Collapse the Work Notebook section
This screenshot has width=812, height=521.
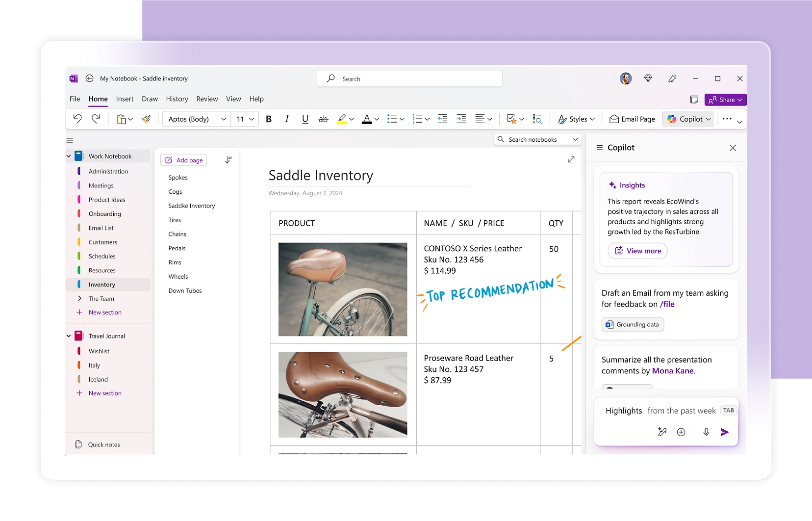click(68, 156)
